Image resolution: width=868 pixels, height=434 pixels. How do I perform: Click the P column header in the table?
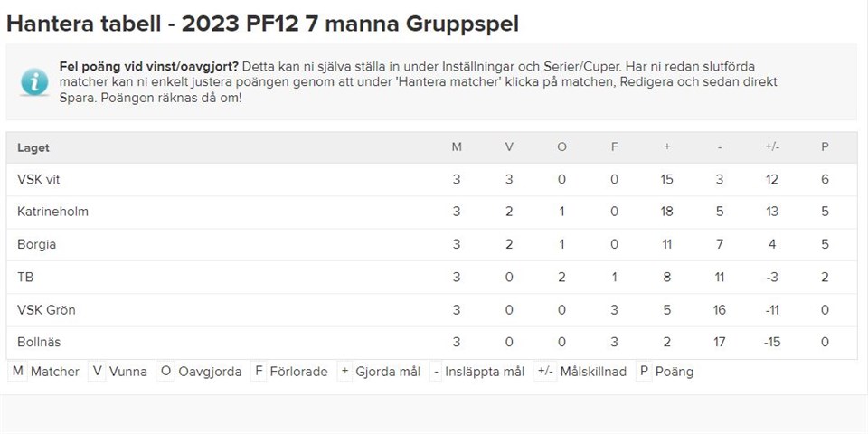pos(825,147)
